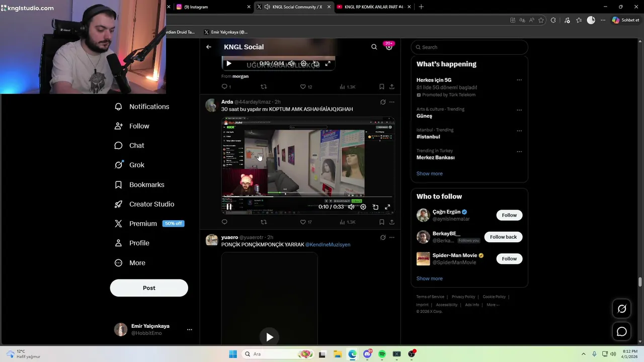
Task: View analytics of Arda's post
Action: [x=347, y=222]
